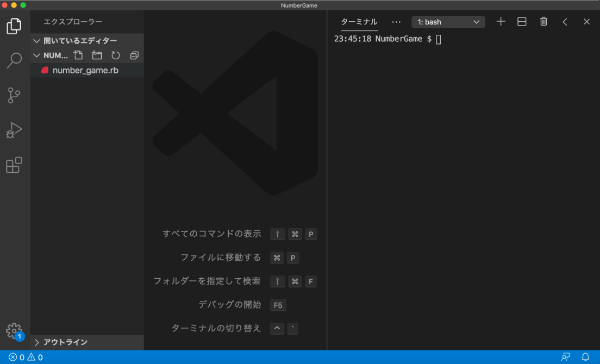Screen dimensions: 600x364
Task: Create a new file in the folder
Action: (x=78, y=55)
